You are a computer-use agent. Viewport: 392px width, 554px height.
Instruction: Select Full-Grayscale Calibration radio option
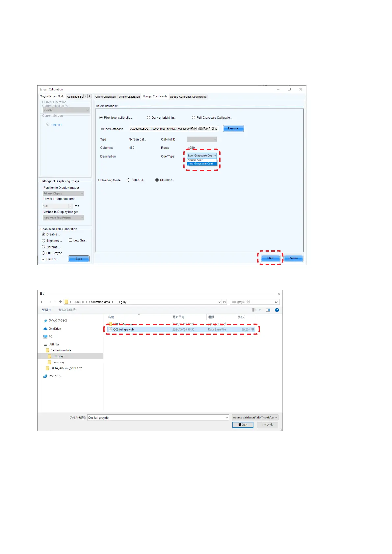194,118
